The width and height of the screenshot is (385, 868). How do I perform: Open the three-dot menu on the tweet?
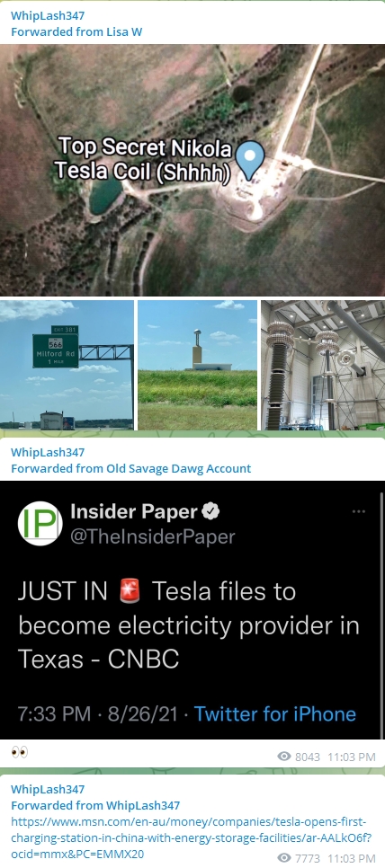tap(359, 512)
